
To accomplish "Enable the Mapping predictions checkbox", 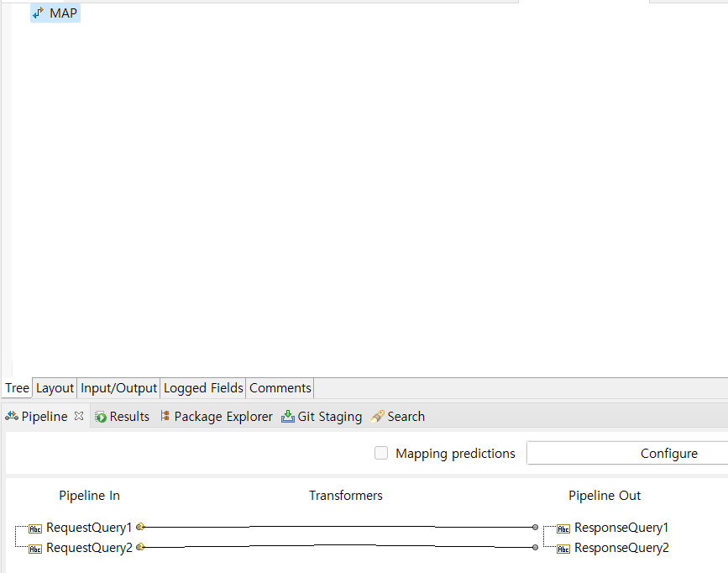I will point(381,454).
